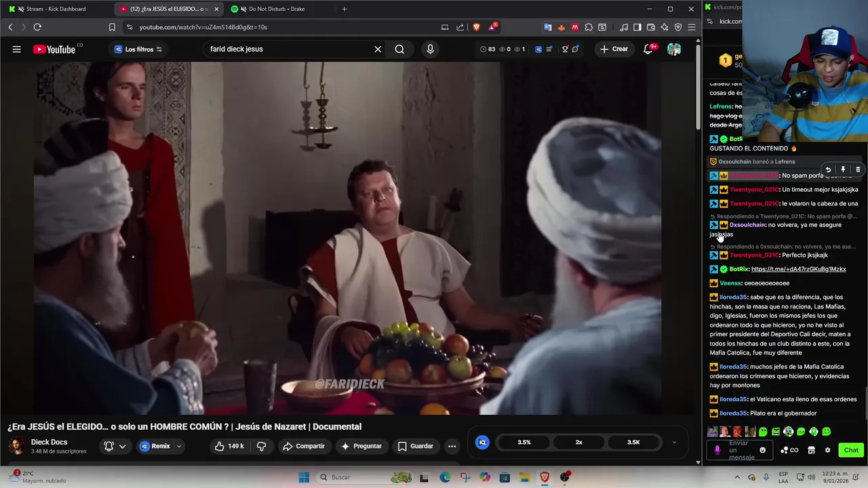Switch to Stream - Kick Dashboard tab
868x488 pixels.
pos(57,9)
